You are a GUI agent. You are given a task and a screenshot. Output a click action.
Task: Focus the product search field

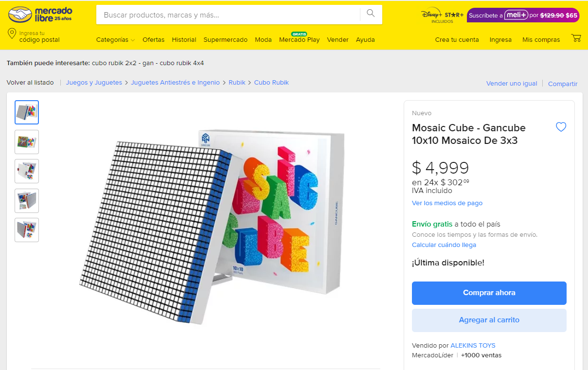click(x=229, y=15)
